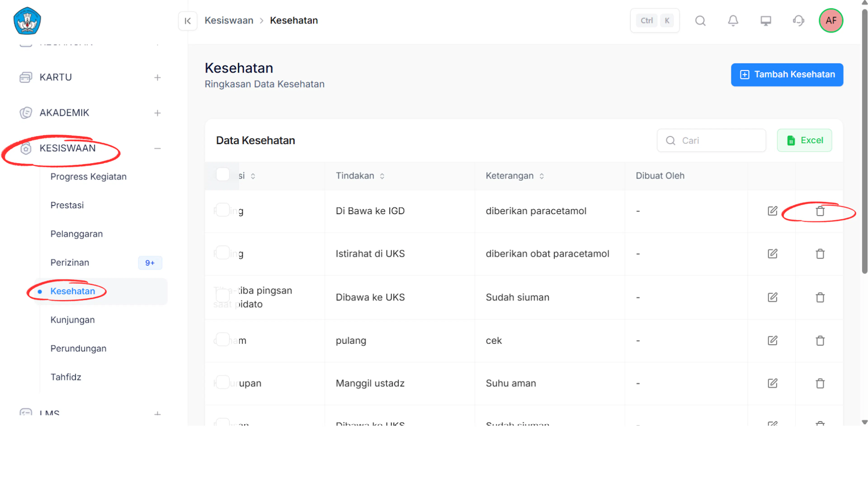Screen dimensions: 868x488
Task: Open the headset support icon
Action: point(798,21)
